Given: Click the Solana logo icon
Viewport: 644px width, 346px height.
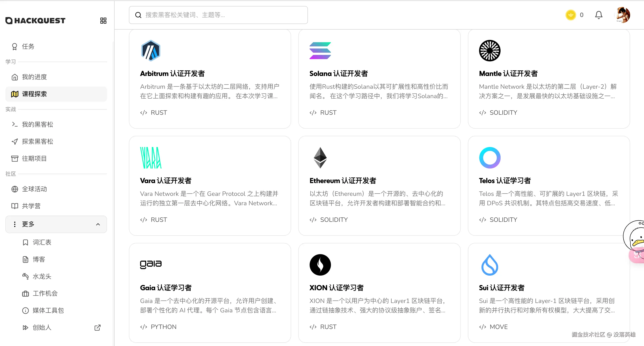Looking at the screenshot, I should [320, 51].
